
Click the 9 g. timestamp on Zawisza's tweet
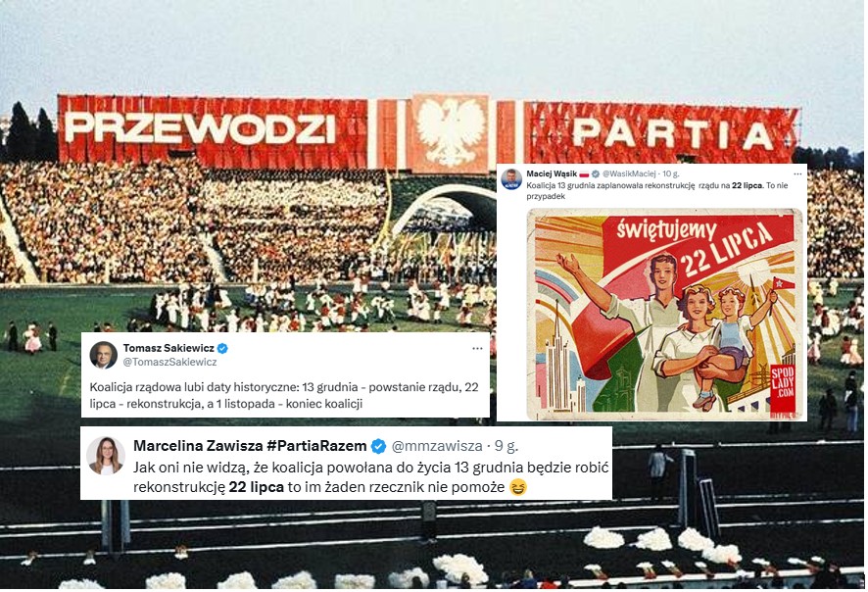[506, 446]
